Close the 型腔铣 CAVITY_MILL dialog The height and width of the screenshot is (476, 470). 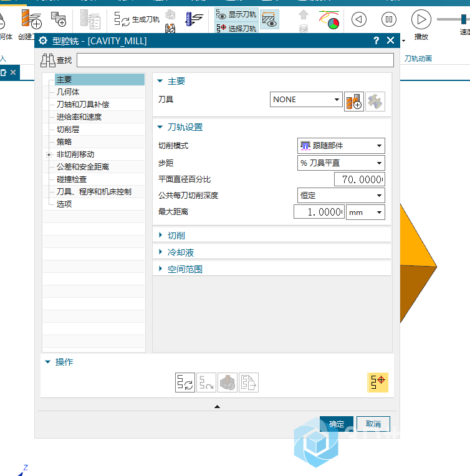point(391,40)
